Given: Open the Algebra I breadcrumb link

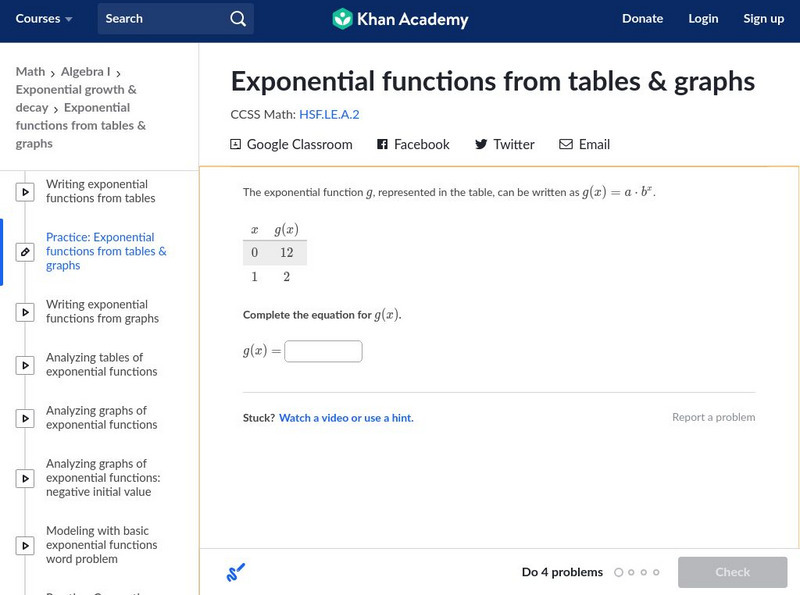Looking at the screenshot, I should (x=83, y=72).
